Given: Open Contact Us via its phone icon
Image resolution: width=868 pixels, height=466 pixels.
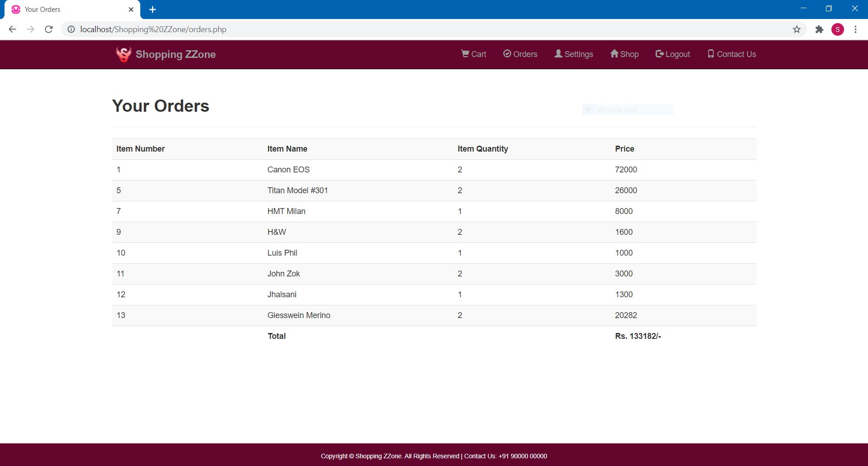Looking at the screenshot, I should click(710, 54).
